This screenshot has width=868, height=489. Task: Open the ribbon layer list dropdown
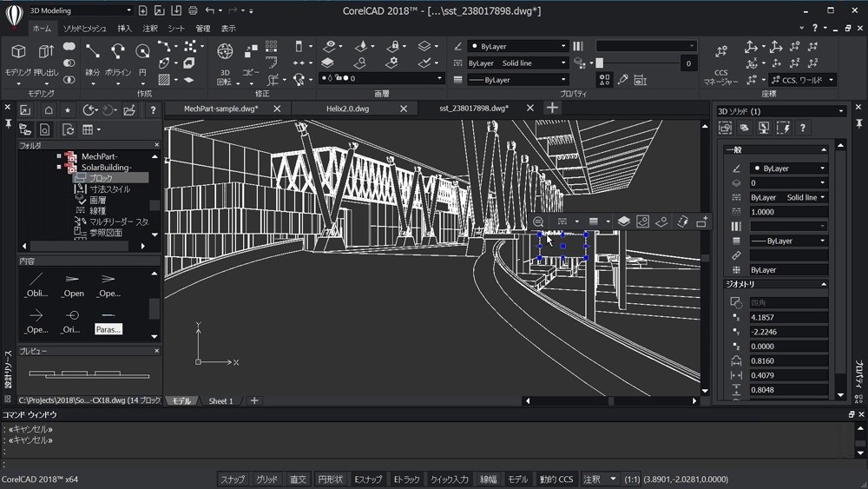[381, 78]
